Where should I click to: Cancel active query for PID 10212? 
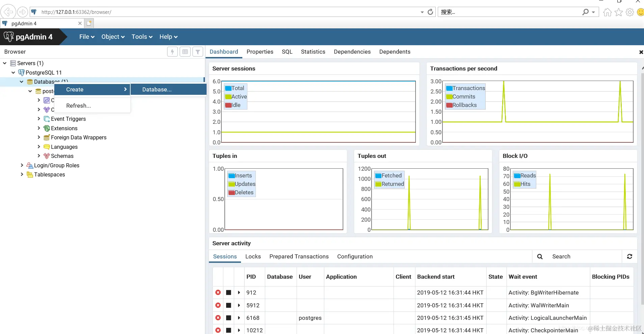pos(229,330)
